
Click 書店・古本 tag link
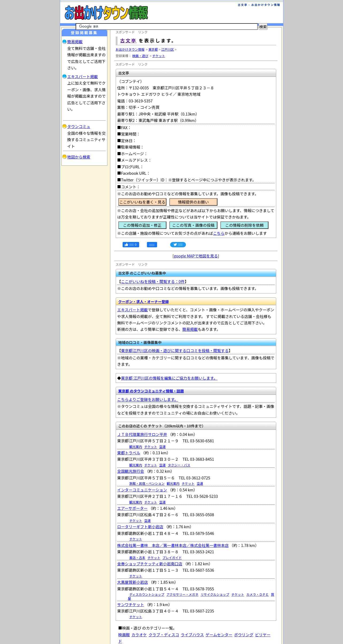coord(137,558)
